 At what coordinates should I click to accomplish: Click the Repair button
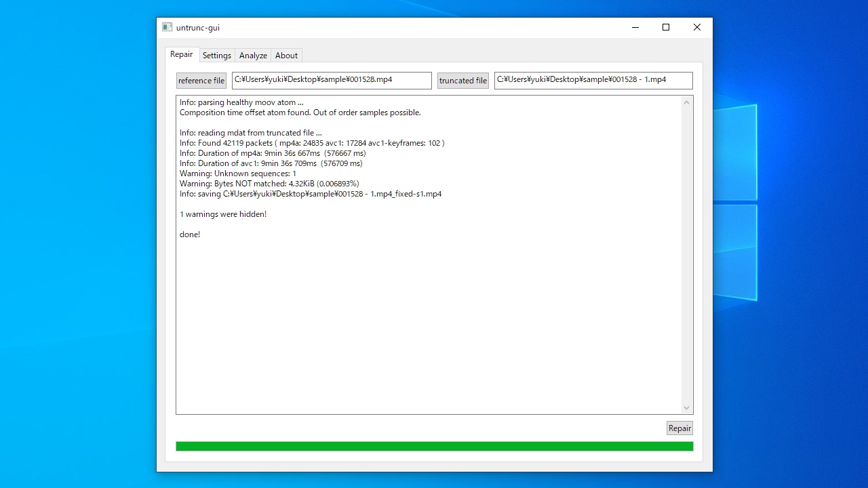pos(679,428)
